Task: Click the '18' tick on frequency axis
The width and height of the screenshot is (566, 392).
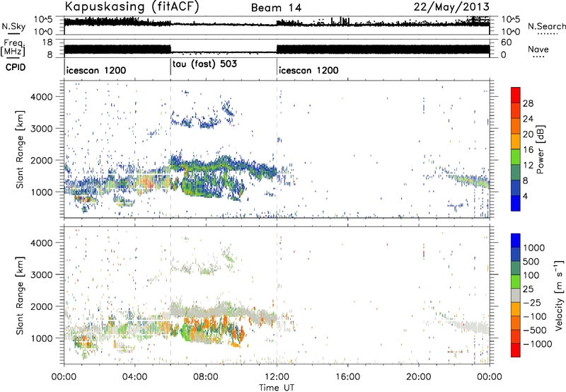Action: tap(47, 42)
